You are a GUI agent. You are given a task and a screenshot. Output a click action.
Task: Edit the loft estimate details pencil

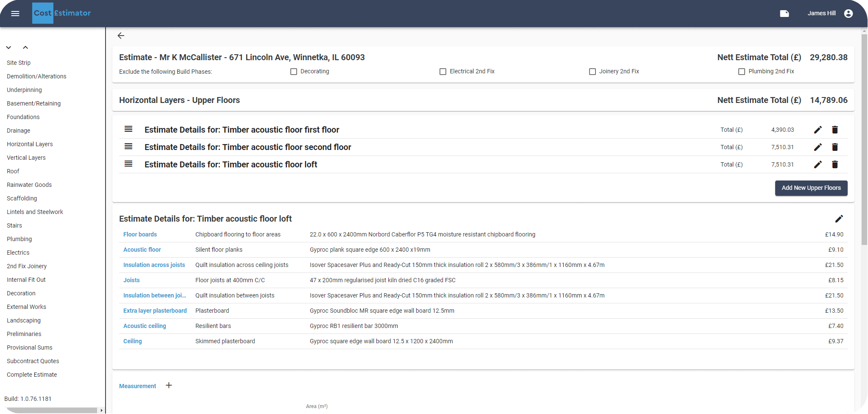(x=839, y=219)
